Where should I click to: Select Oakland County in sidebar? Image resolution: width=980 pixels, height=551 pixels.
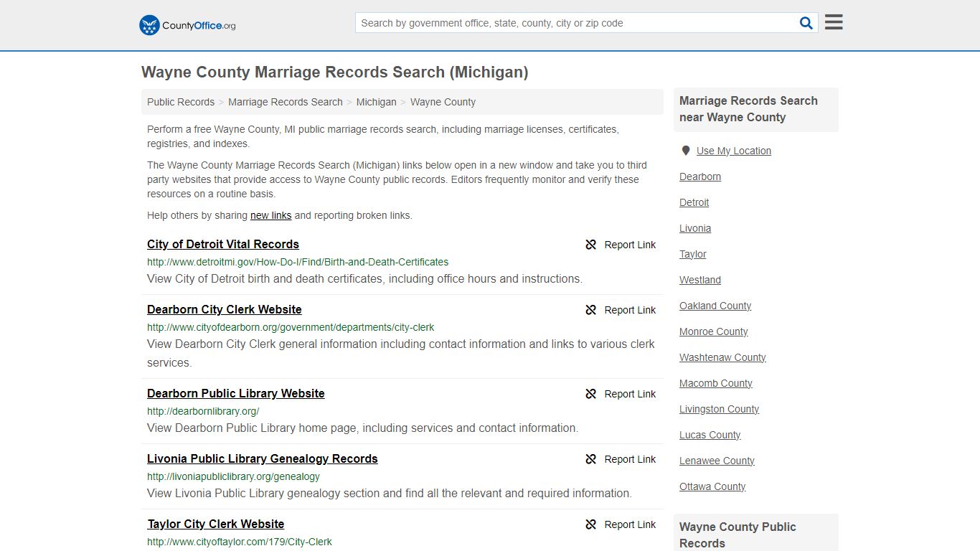715,306
